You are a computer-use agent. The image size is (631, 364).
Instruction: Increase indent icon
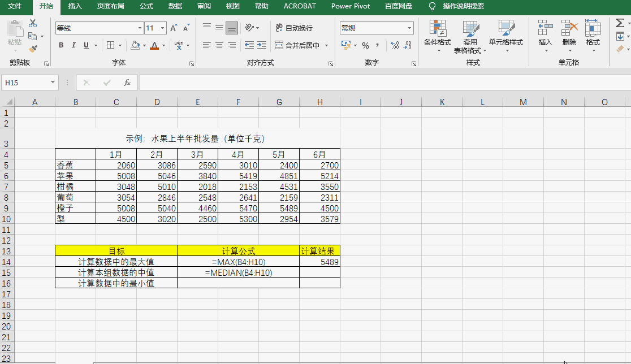[x=262, y=45]
